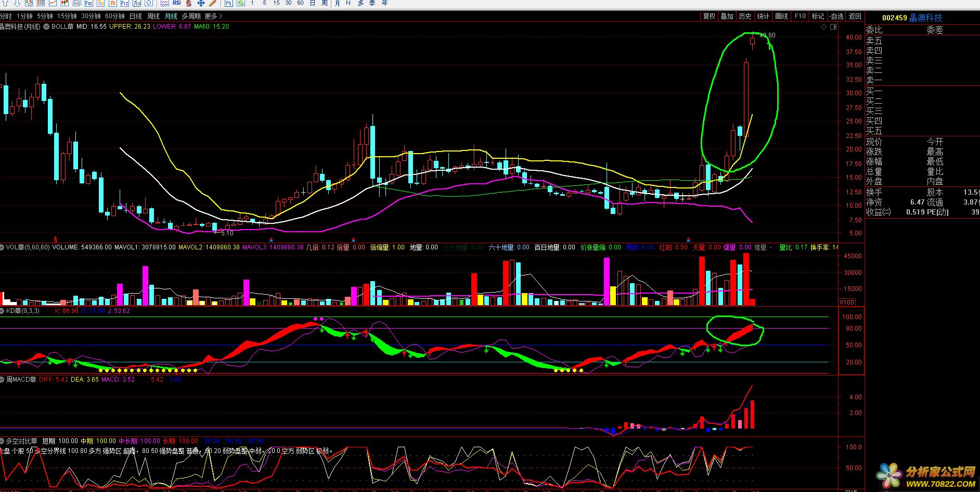
Task: Click the X100 volume scale label
Action: (847, 302)
